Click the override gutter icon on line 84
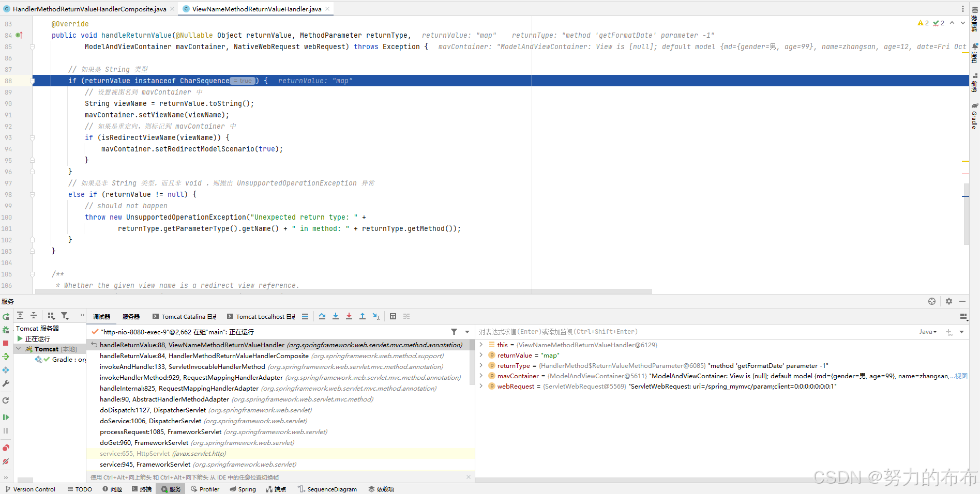Image resolution: width=980 pixels, height=494 pixels. point(19,35)
